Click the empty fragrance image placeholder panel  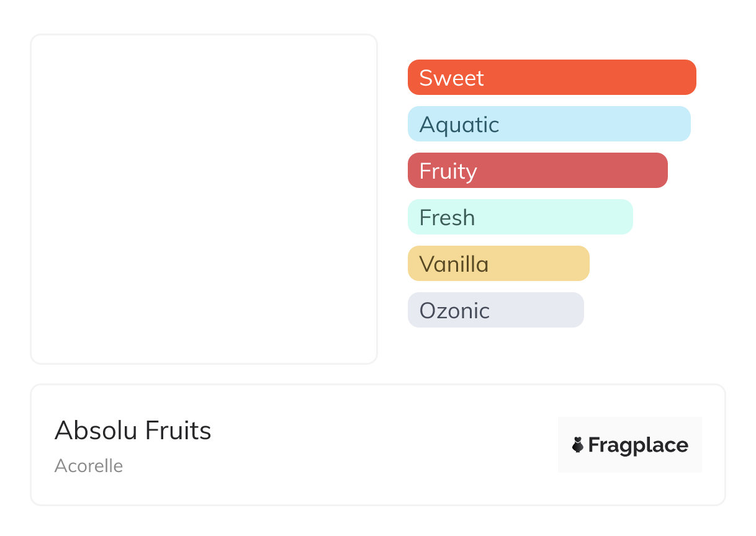pos(204,199)
